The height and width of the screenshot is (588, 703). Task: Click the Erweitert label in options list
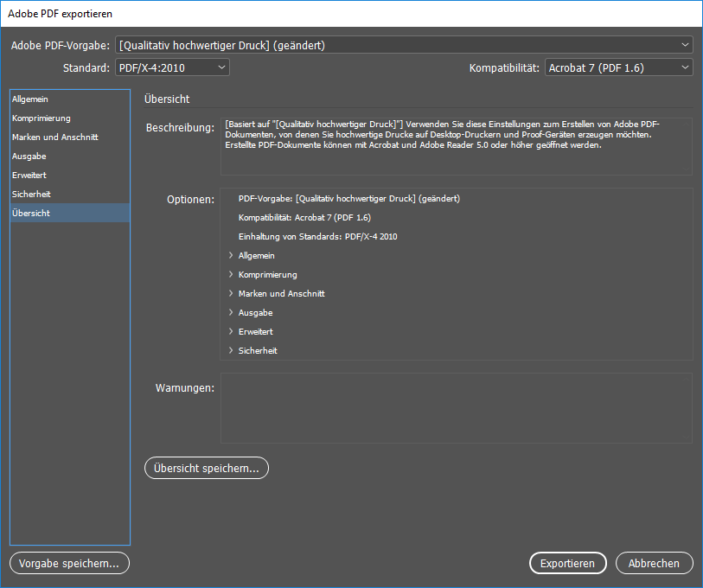(x=256, y=331)
